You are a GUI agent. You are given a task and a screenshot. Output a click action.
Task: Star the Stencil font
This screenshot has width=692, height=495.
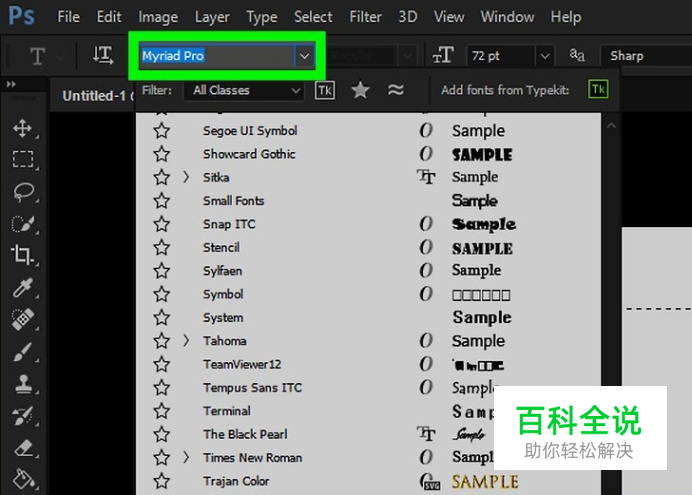click(x=162, y=248)
